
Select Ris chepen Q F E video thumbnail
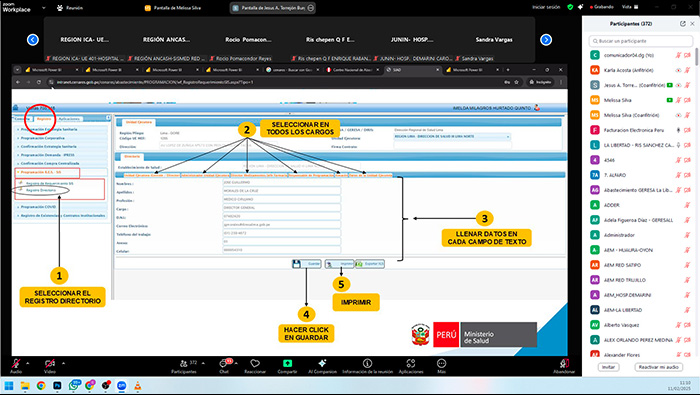coord(330,40)
